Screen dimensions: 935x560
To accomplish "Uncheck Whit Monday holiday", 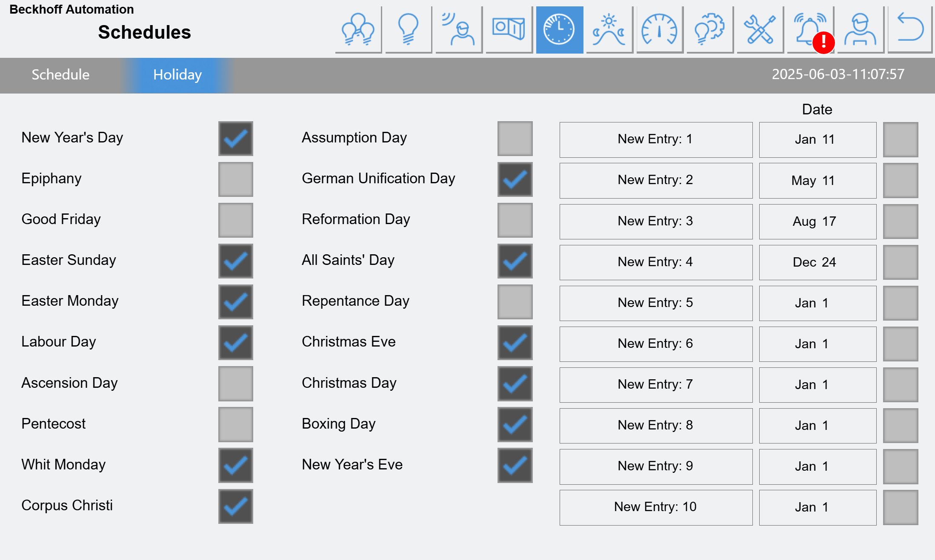I will (236, 465).
